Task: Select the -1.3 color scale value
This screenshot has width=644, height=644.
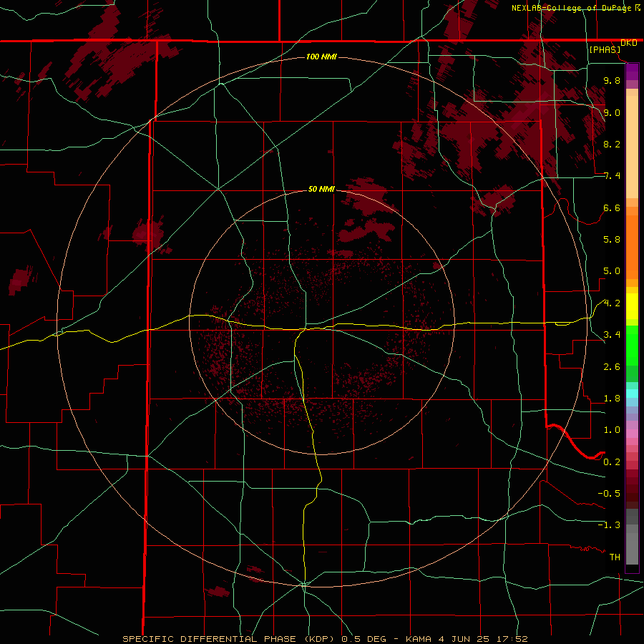Action: [x=609, y=525]
